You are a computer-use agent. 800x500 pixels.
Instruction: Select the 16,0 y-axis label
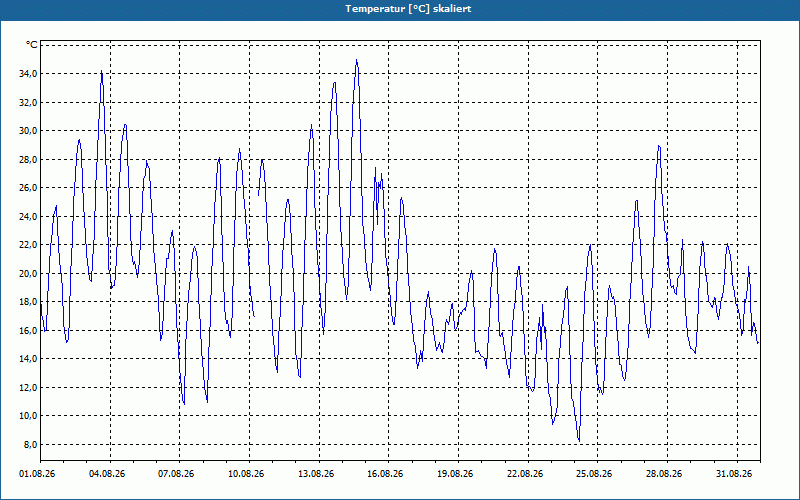pyautogui.click(x=28, y=330)
